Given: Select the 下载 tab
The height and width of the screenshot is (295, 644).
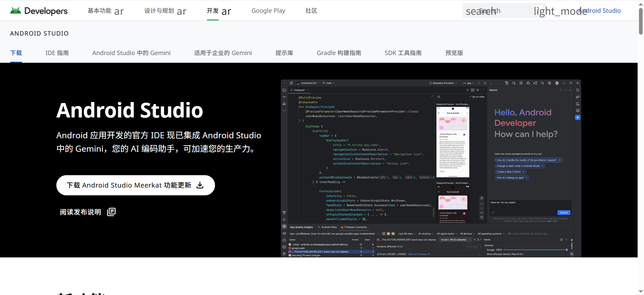Looking at the screenshot, I should [x=16, y=53].
